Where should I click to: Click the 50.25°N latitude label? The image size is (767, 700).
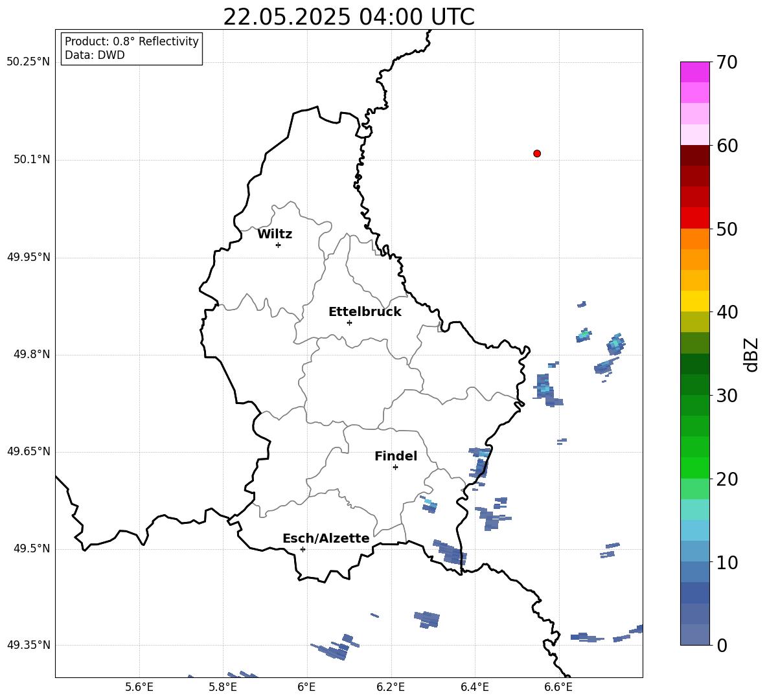tap(29, 62)
